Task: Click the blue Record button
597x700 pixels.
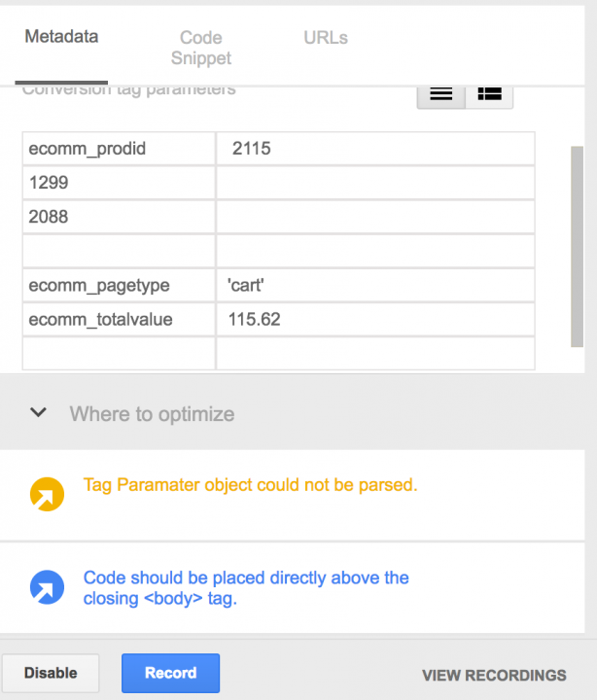Action: [170, 673]
